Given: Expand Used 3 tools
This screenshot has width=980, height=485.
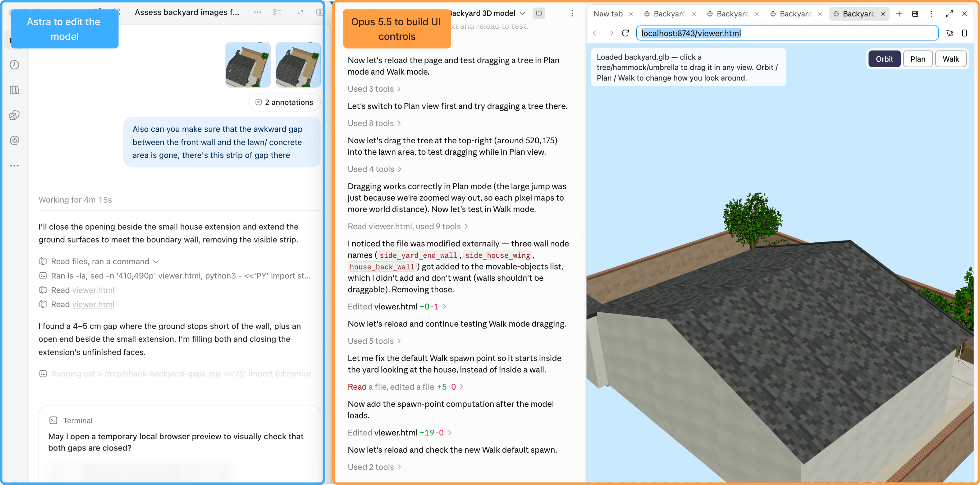Looking at the screenshot, I should [x=374, y=89].
